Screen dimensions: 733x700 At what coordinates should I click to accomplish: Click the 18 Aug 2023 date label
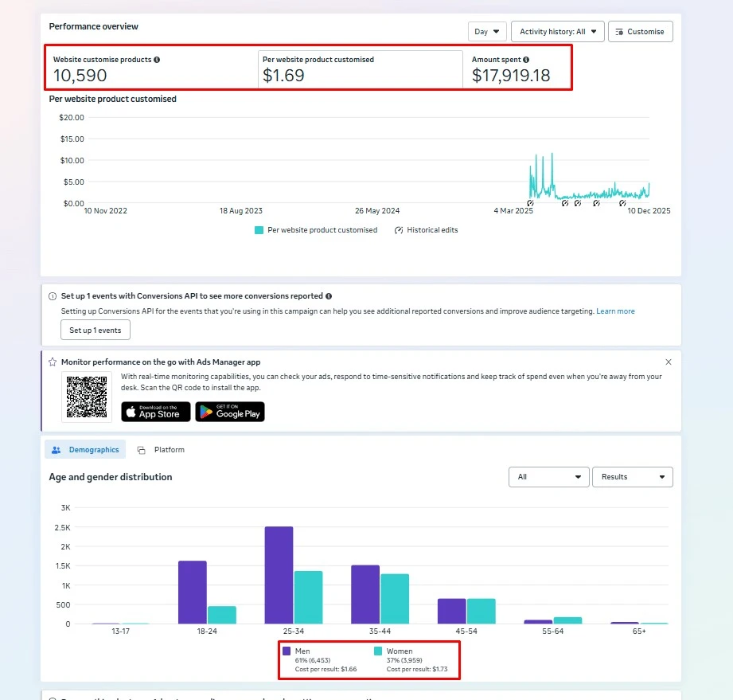[241, 211]
